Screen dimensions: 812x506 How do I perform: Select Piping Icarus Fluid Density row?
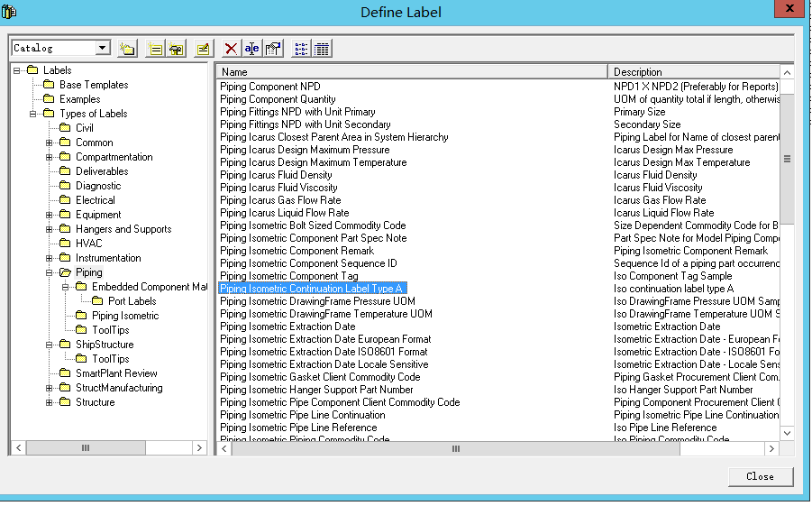coord(276,175)
